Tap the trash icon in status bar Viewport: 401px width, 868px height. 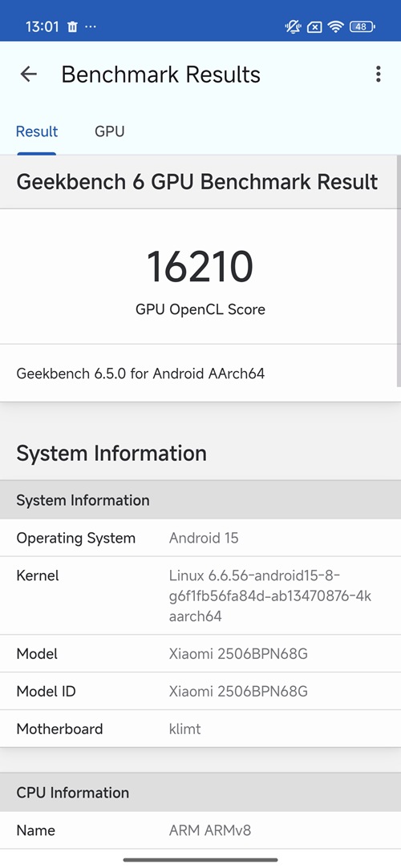(x=72, y=26)
